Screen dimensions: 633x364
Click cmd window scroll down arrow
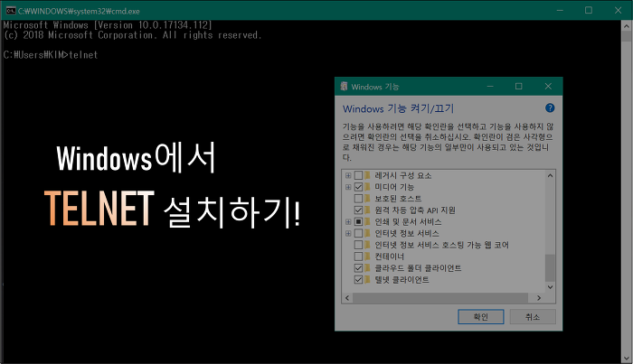click(626, 358)
